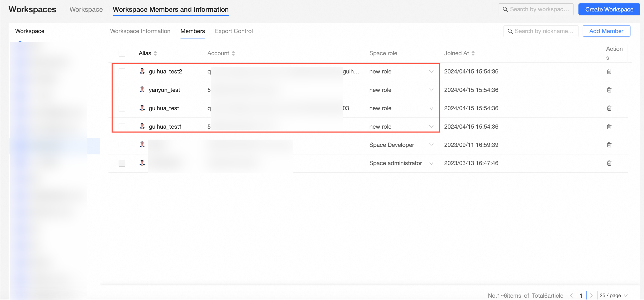Screen dimensions: 644x300
Task: Delete the Space administrator member
Action: point(609,163)
